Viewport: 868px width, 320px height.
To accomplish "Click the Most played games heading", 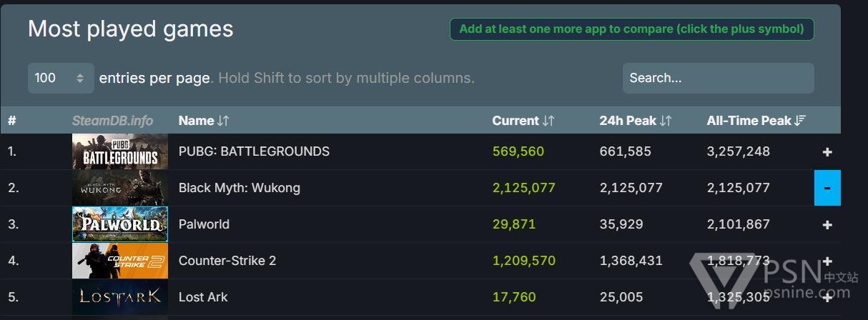I will pos(131,29).
